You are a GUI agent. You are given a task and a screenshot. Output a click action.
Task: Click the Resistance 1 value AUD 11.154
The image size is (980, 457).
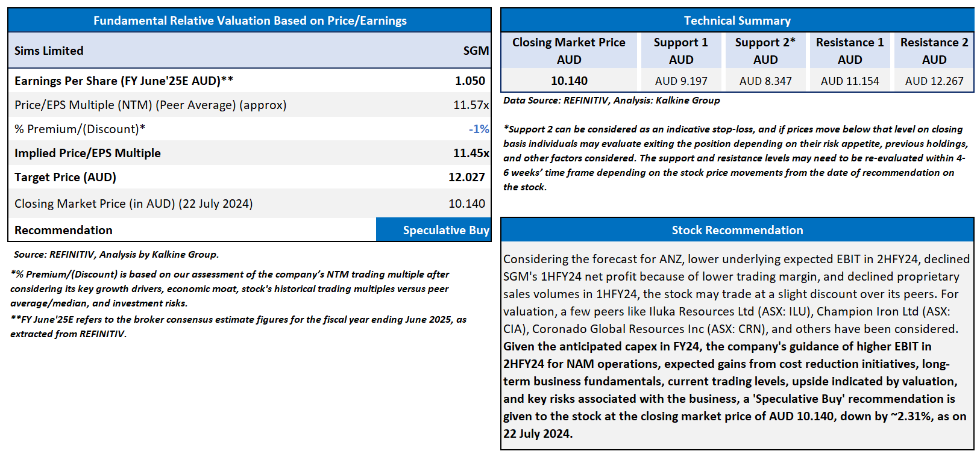point(850,81)
